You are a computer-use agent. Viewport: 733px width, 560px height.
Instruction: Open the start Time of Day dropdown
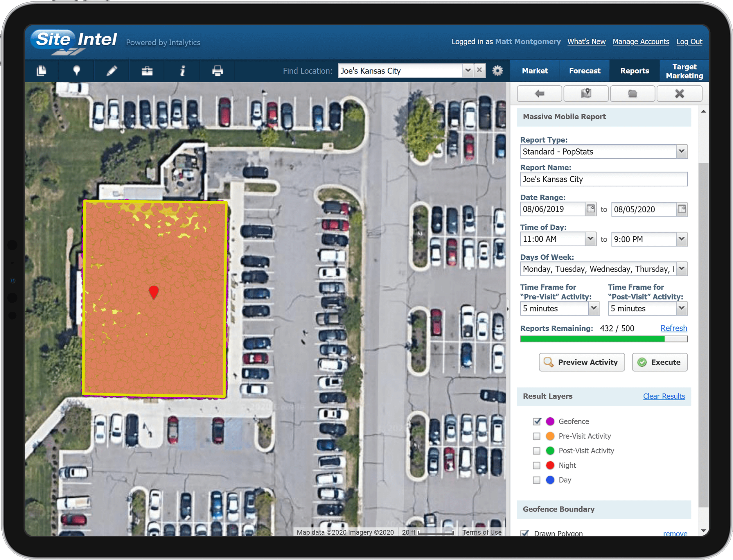[591, 239]
